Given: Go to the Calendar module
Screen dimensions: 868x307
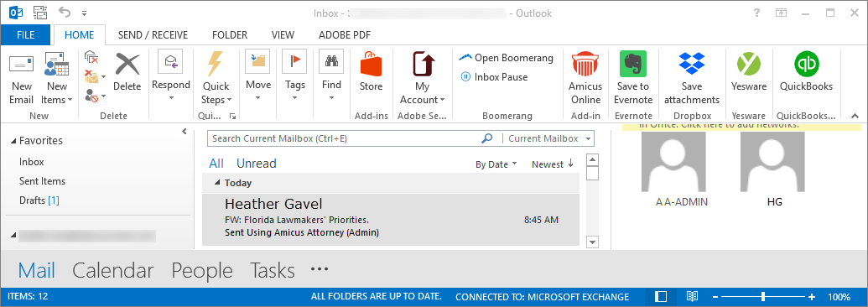Looking at the screenshot, I should click(x=113, y=270).
